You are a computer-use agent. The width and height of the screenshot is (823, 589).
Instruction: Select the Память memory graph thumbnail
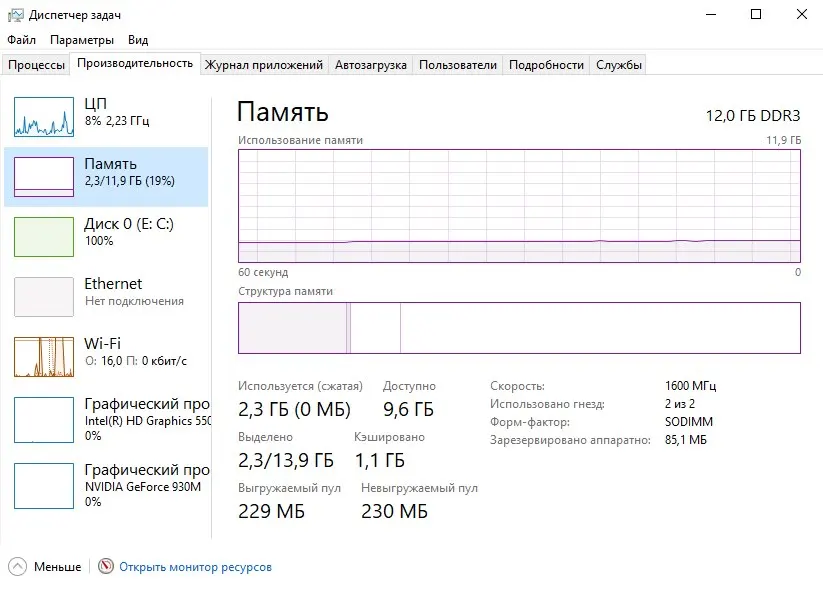pyautogui.click(x=44, y=177)
